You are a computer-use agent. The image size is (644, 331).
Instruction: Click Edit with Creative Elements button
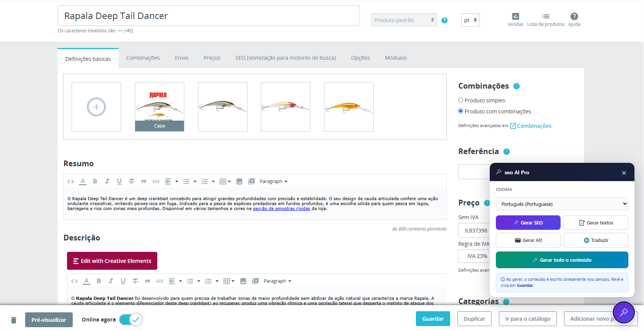coord(112,261)
